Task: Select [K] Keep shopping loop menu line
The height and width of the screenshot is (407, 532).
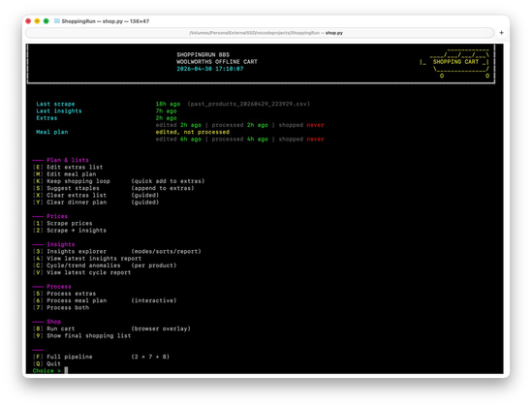Action: point(119,181)
